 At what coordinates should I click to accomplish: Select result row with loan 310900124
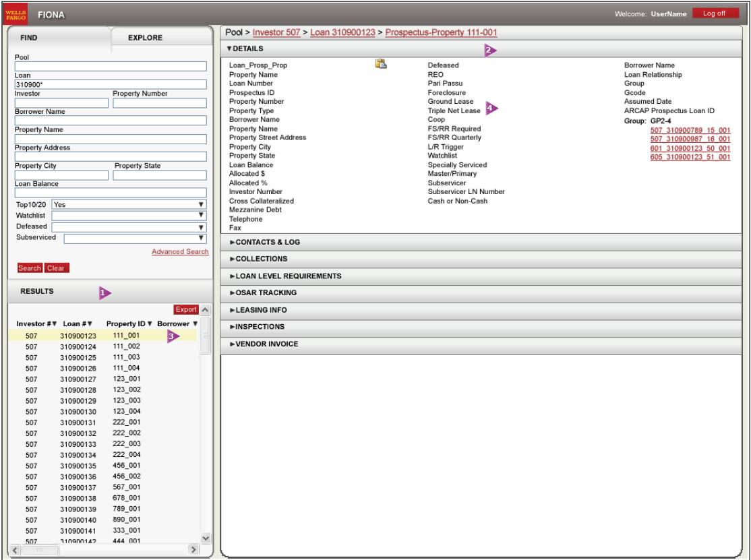102,346
